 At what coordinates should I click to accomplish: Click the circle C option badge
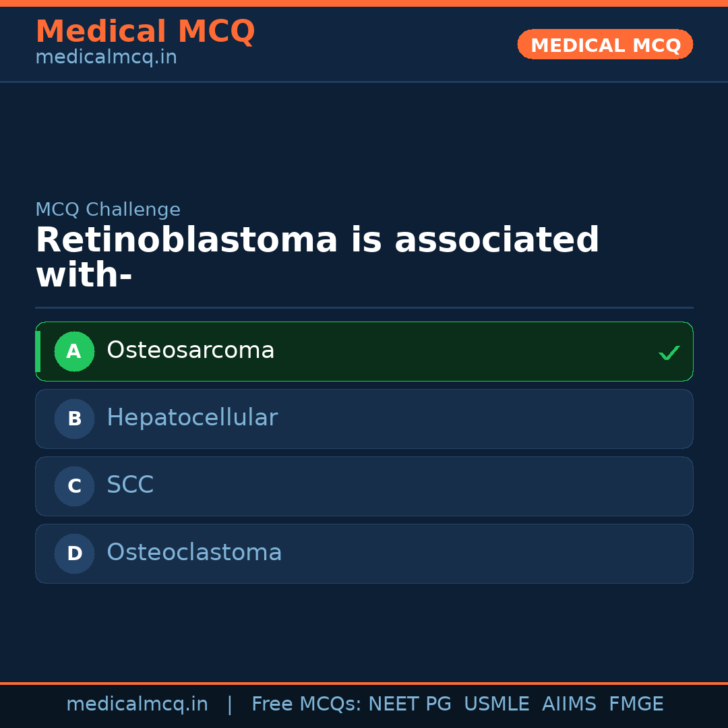pos(74,486)
